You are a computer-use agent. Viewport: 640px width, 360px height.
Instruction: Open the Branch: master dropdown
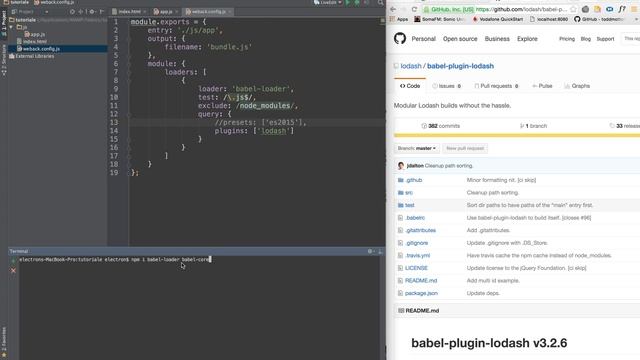(417, 148)
